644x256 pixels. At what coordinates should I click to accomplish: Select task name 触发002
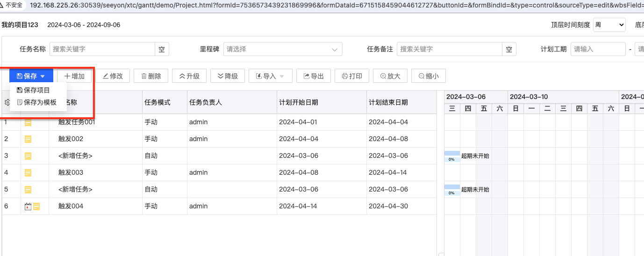click(x=71, y=139)
